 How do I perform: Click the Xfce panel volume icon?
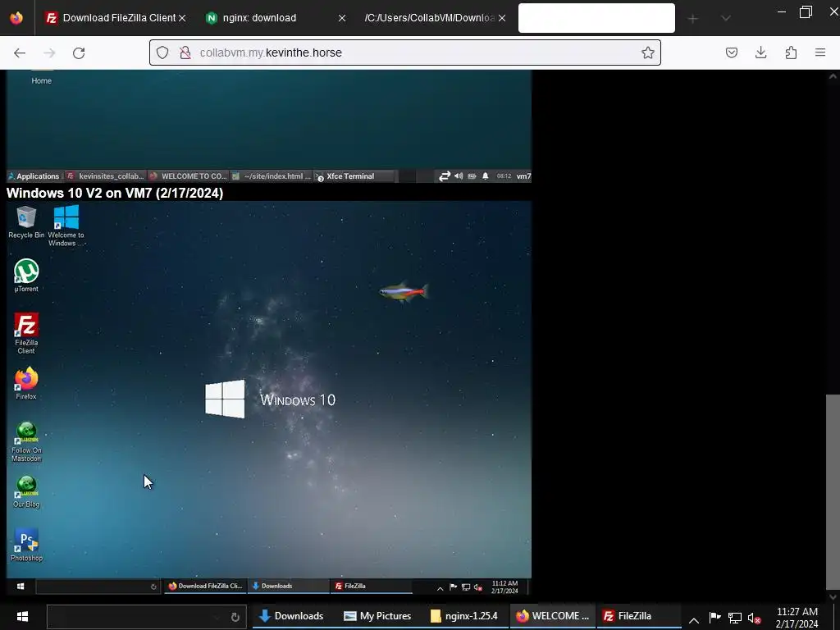pos(459,176)
